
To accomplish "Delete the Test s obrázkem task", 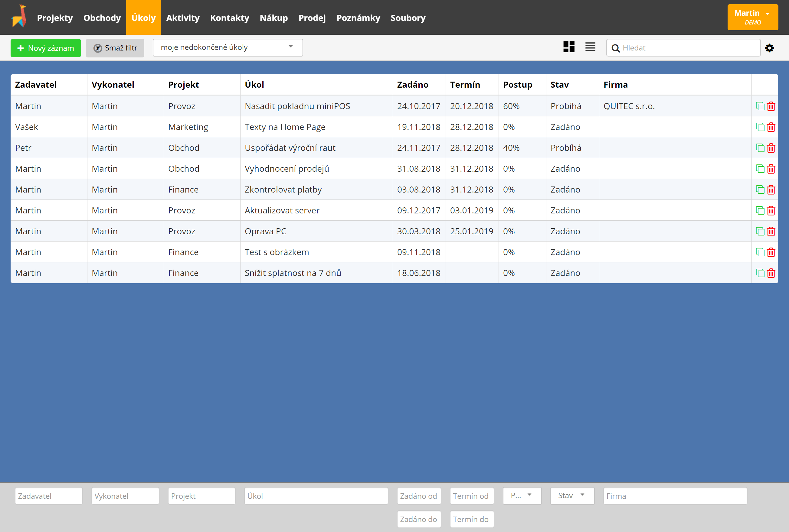I will (771, 252).
